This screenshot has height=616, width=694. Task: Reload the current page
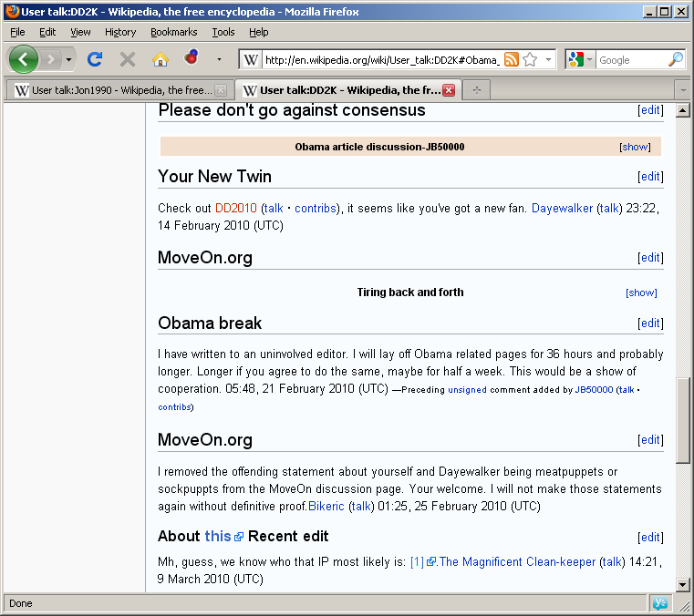95,59
